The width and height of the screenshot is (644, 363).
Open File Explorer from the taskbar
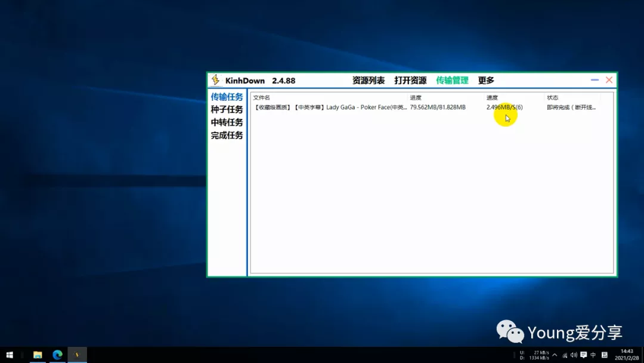point(38,355)
